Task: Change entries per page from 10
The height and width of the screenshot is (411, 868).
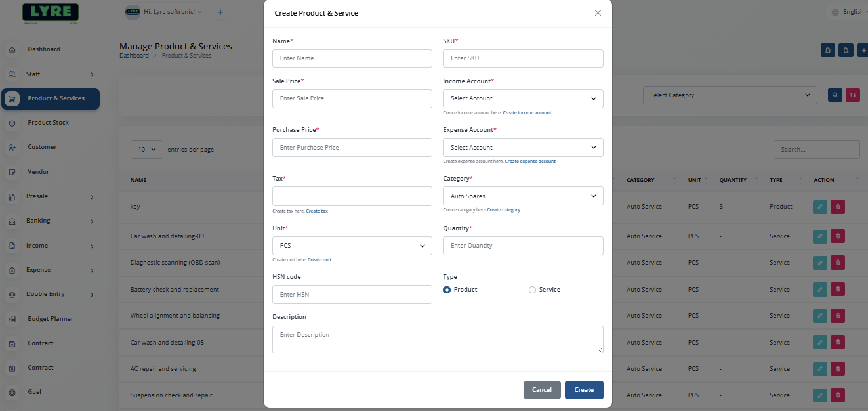Action: [146, 149]
